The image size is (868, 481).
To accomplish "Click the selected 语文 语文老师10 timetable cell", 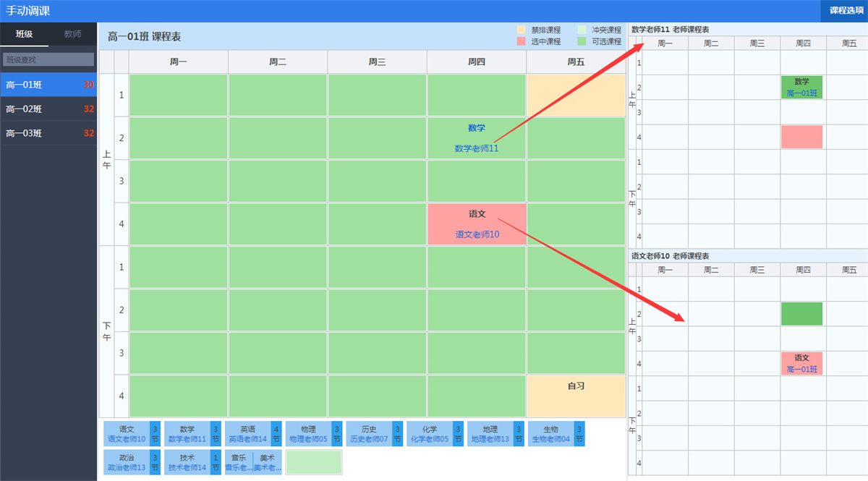I will (477, 224).
